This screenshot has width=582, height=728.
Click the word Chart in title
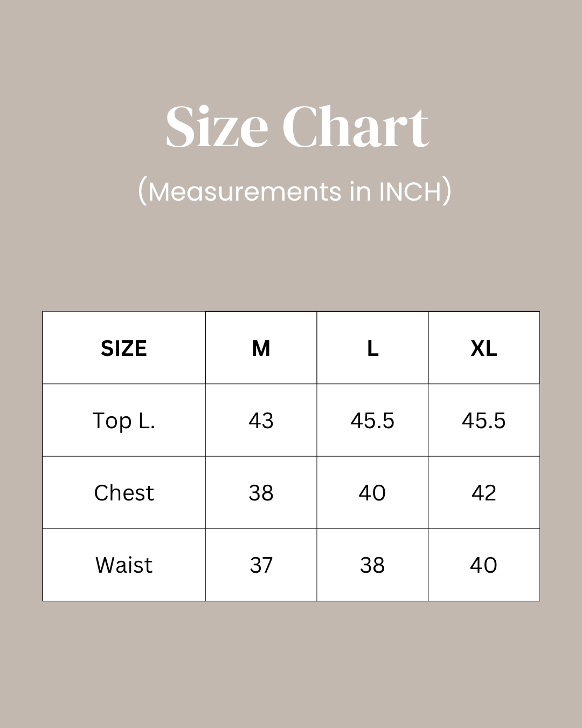click(356, 127)
